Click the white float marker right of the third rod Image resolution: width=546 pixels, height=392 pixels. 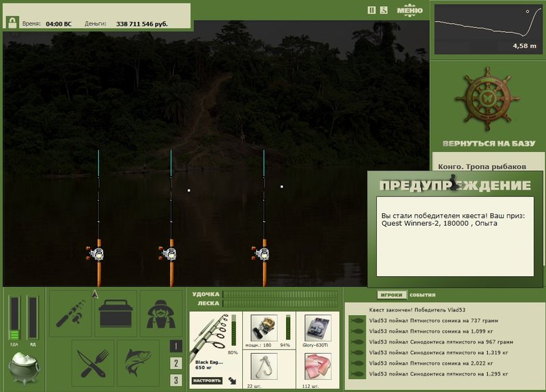[x=282, y=187]
